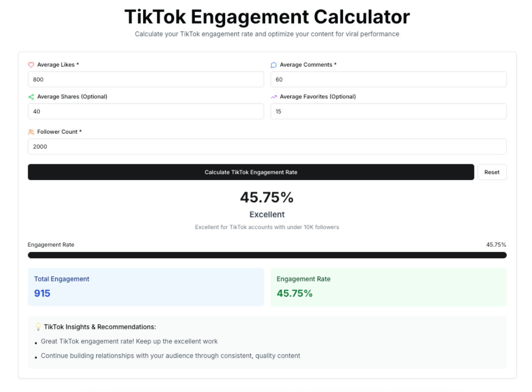This screenshot has width=532, height=392.
Task: Click the trend arrow icon beside Average Favorites
Action: click(273, 97)
